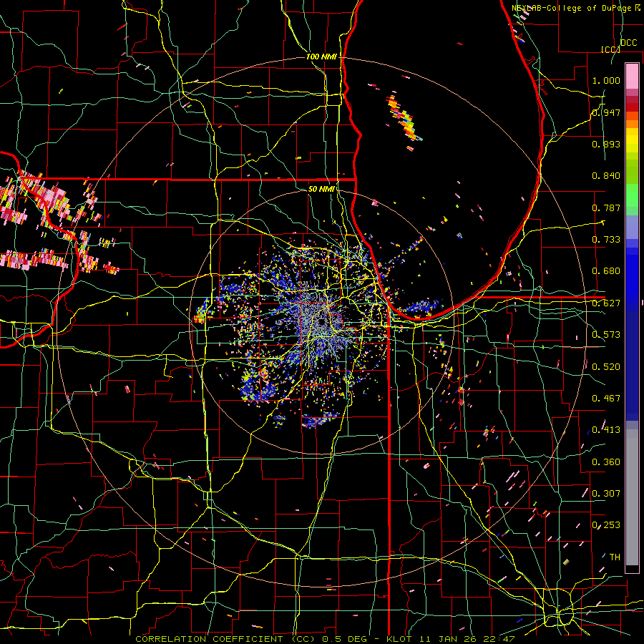Pick the bright green segment of the color bar
The width and height of the screenshot is (644, 644).
tap(632, 195)
